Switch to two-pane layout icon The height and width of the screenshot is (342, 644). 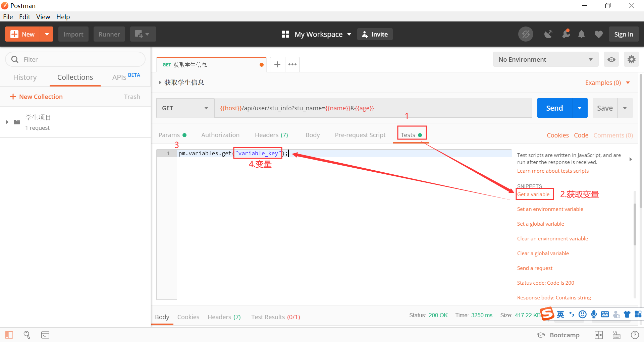click(x=599, y=335)
